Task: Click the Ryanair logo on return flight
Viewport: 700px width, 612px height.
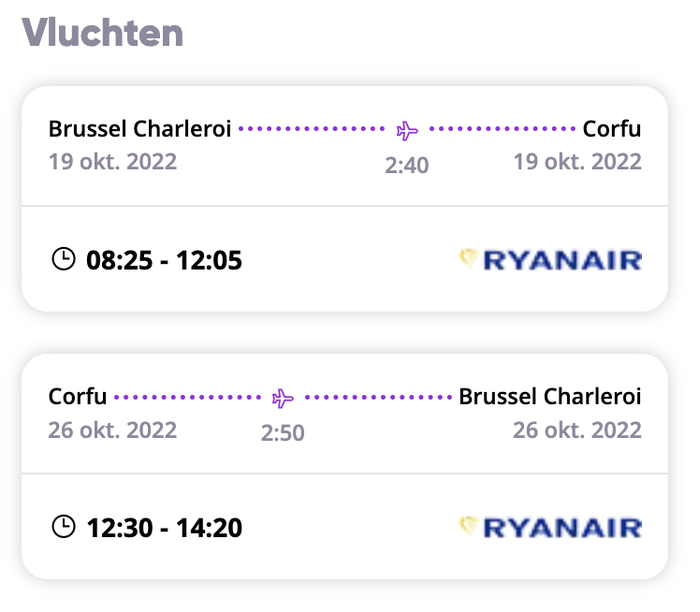Action: [x=550, y=527]
